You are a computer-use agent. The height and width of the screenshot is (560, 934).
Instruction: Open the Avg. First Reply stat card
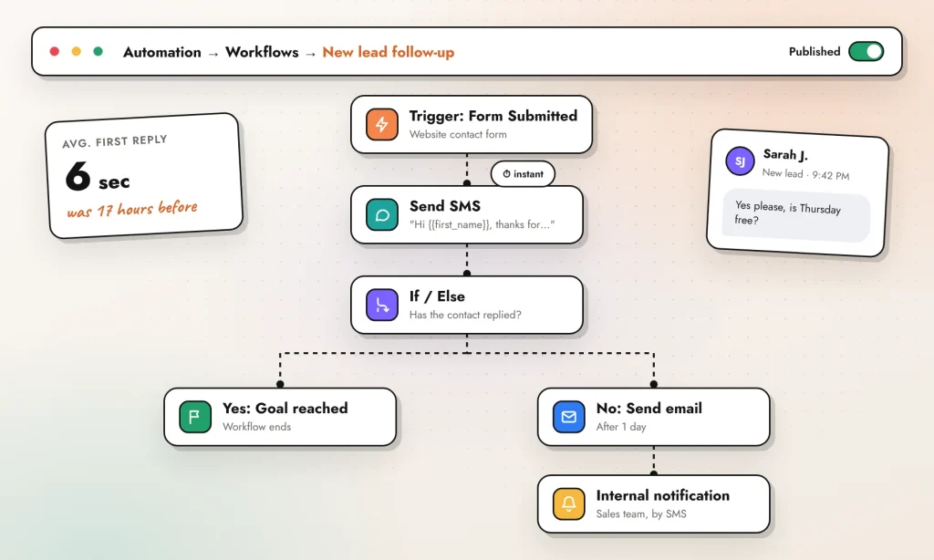(x=143, y=176)
